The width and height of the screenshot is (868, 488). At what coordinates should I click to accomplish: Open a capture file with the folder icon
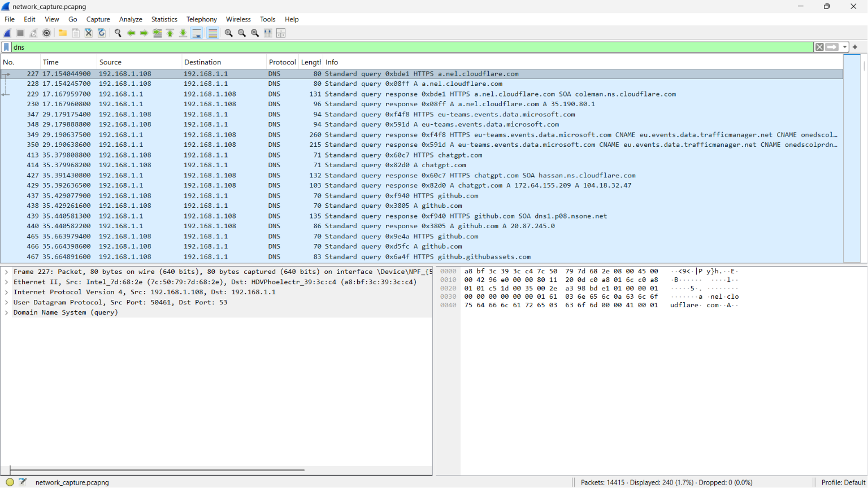click(63, 33)
